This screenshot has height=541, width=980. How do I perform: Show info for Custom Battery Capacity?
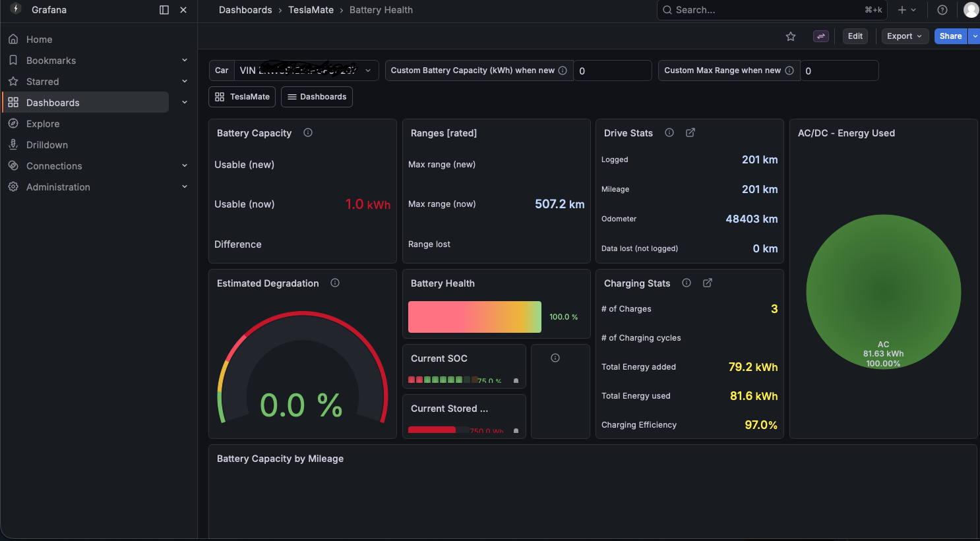tap(563, 71)
